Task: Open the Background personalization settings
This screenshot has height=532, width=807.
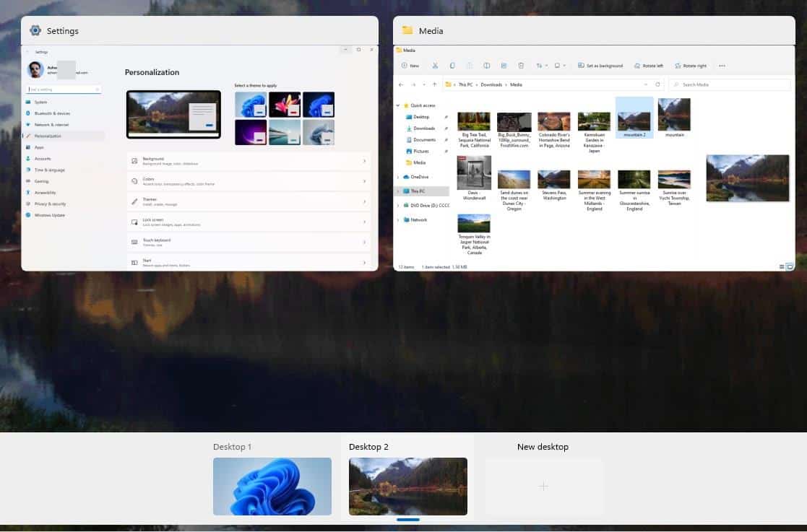Action: pos(248,160)
